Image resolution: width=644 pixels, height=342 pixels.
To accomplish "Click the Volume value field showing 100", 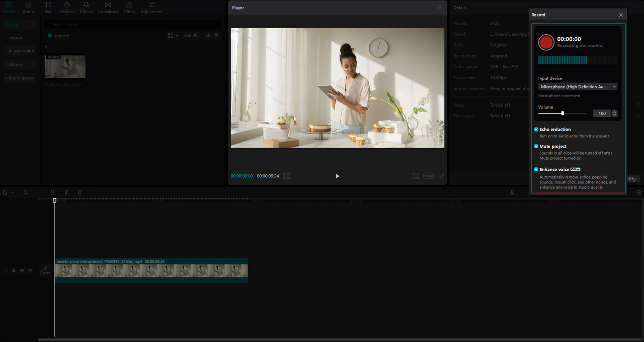I will click(x=602, y=114).
